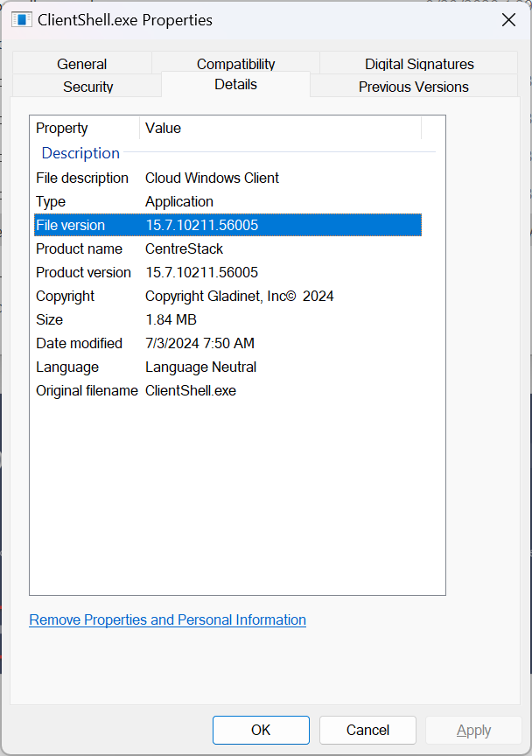Screen dimensions: 532x756
Task: Confirm with the OK button
Action: [261, 730]
